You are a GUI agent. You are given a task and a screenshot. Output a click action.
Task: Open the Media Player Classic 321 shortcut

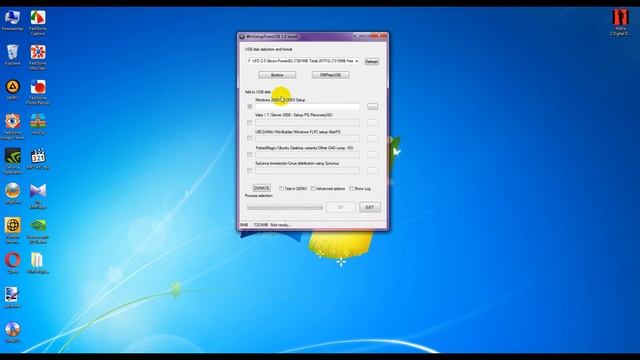[x=38, y=159]
